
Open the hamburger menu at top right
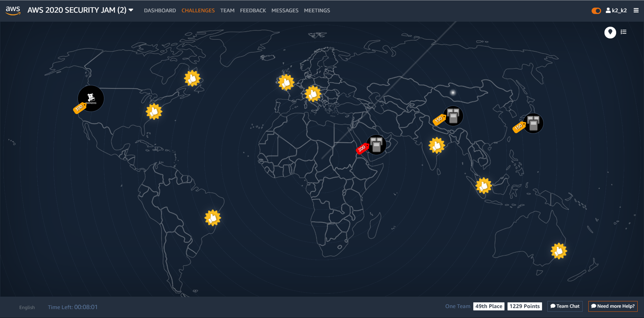[636, 11]
